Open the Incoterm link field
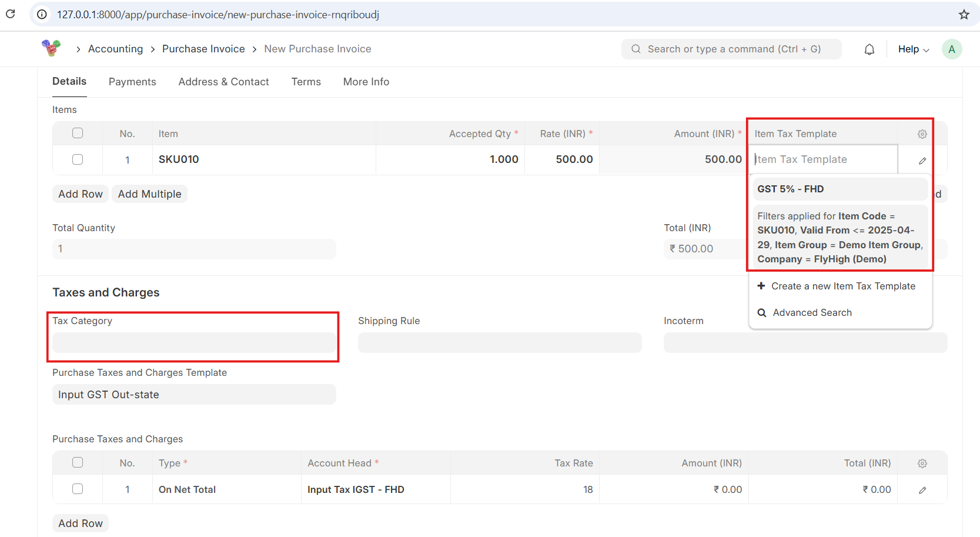This screenshot has height=537, width=980. pos(805,342)
